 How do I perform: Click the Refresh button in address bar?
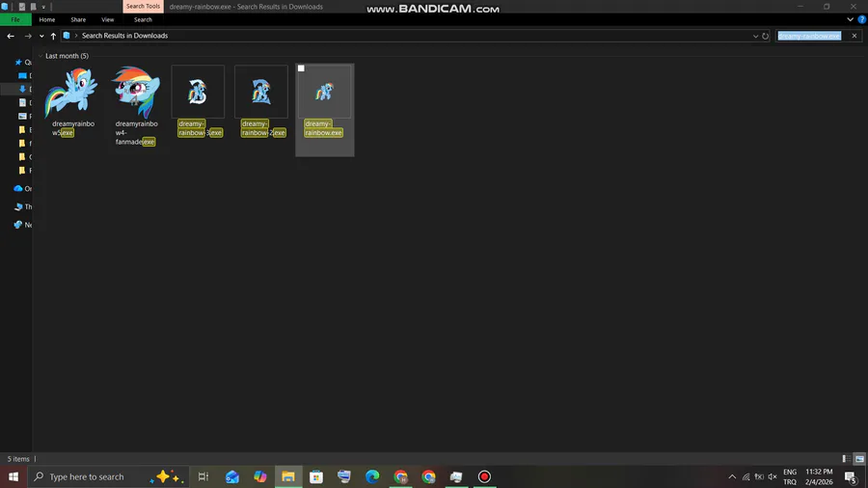(765, 36)
